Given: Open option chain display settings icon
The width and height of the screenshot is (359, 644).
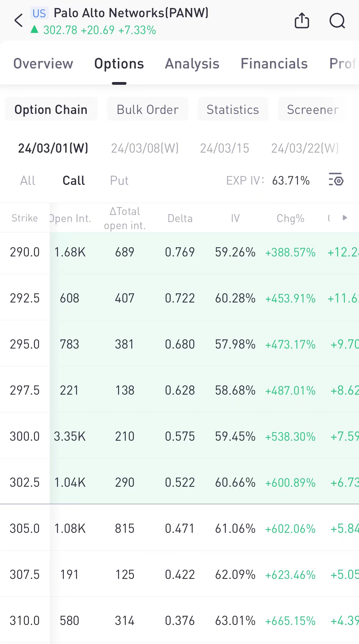Looking at the screenshot, I should [336, 180].
